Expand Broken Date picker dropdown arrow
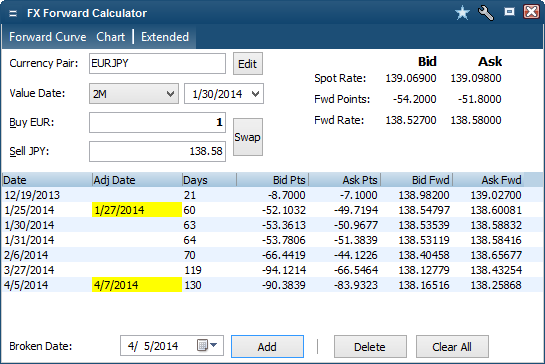The height and width of the screenshot is (364, 545). [x=213, y=345]
